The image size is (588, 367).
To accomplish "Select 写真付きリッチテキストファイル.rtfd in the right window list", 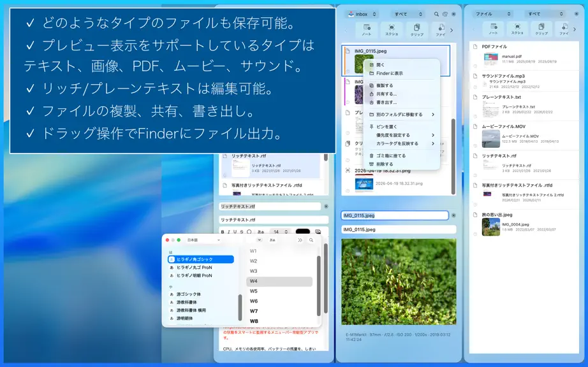I will [525, 194].
